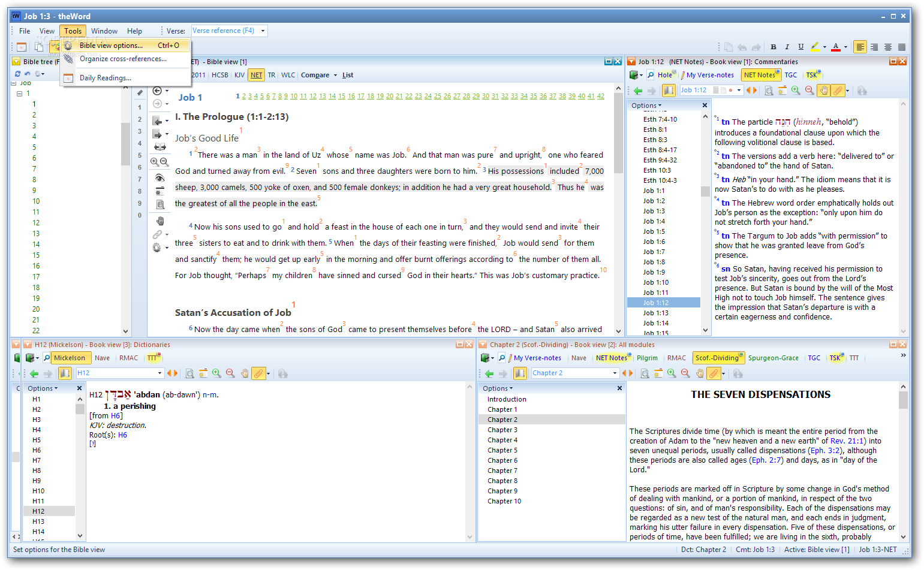The image size is (924, 570).
Task: Click orange previous/next arrows in Commentaries
Action: pyautogui.click(x=751, y=91)
